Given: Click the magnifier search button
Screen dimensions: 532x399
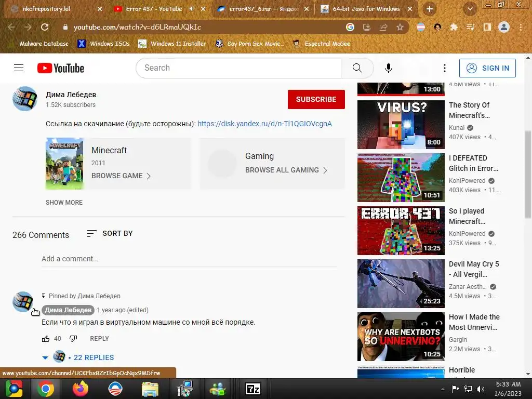Looking at the screenshot, I should [357, 68].
